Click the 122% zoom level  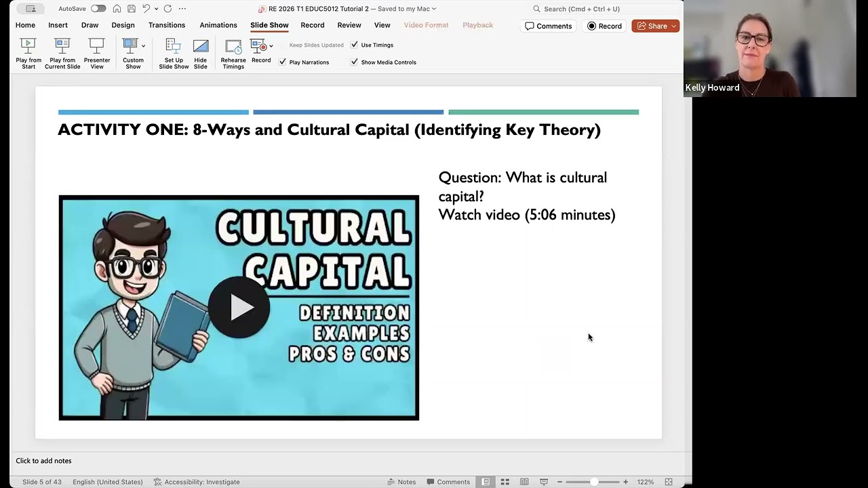pos(645,482)
